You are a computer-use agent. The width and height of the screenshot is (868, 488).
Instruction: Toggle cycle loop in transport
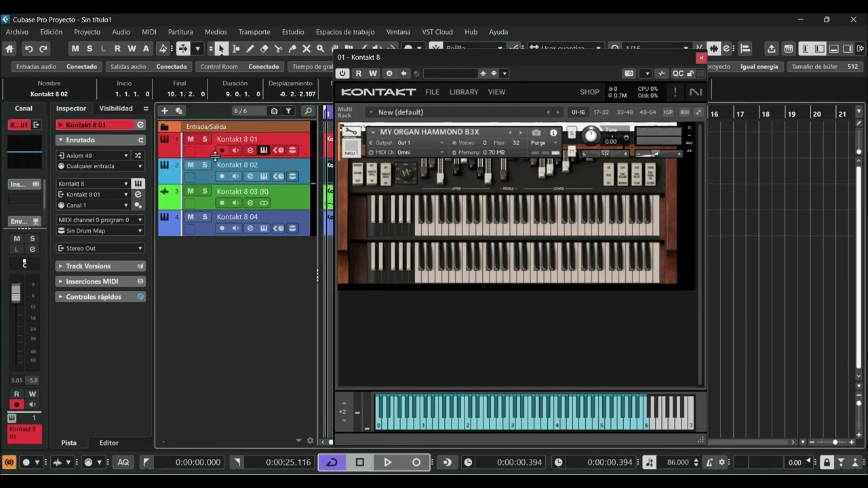pyautogui.click(x=332, y=462)
